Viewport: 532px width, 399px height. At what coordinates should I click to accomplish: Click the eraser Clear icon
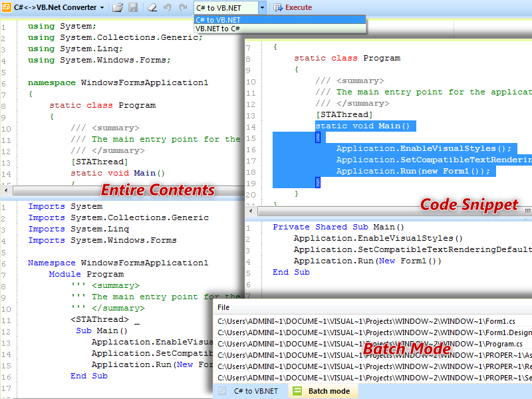pos(152,7)
